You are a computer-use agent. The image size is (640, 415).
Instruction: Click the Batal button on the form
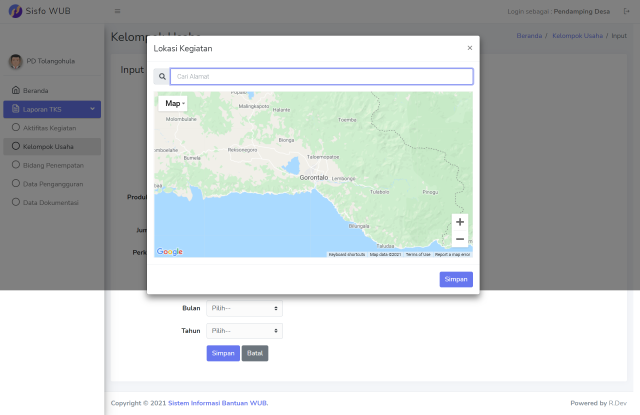255,353
